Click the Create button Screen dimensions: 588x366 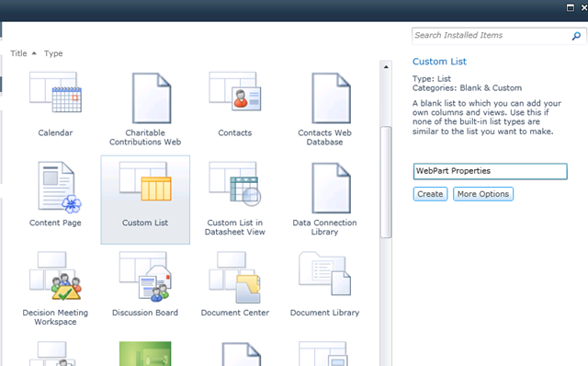click(430, 194)
